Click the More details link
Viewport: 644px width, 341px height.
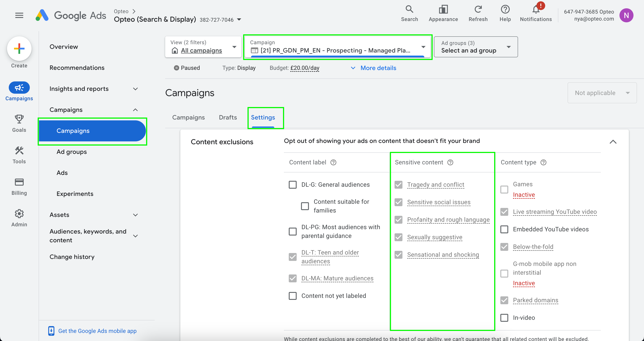[x=378, y=68]
